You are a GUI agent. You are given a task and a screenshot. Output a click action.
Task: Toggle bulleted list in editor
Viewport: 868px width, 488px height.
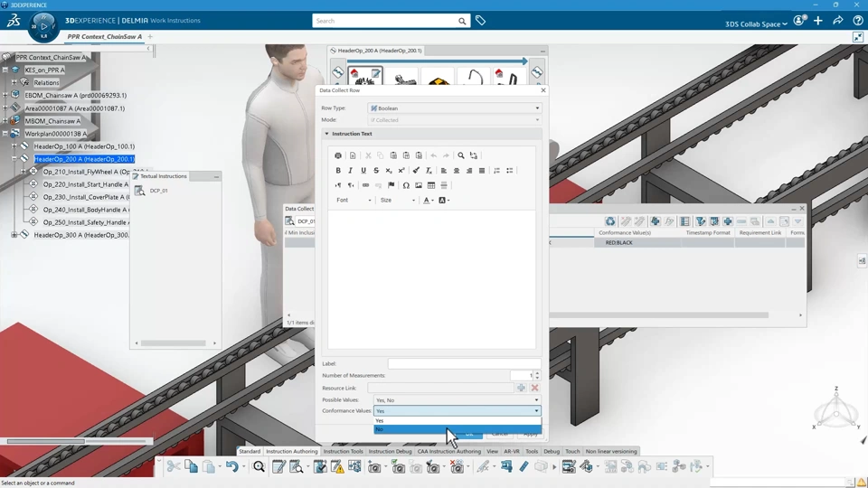tap(509, 171)
